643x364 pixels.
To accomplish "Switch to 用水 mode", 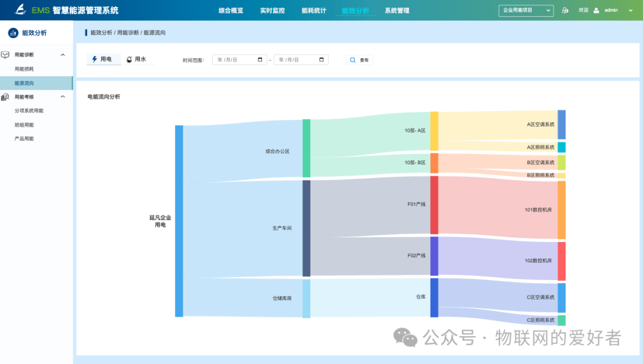I will tap(139, 59).
